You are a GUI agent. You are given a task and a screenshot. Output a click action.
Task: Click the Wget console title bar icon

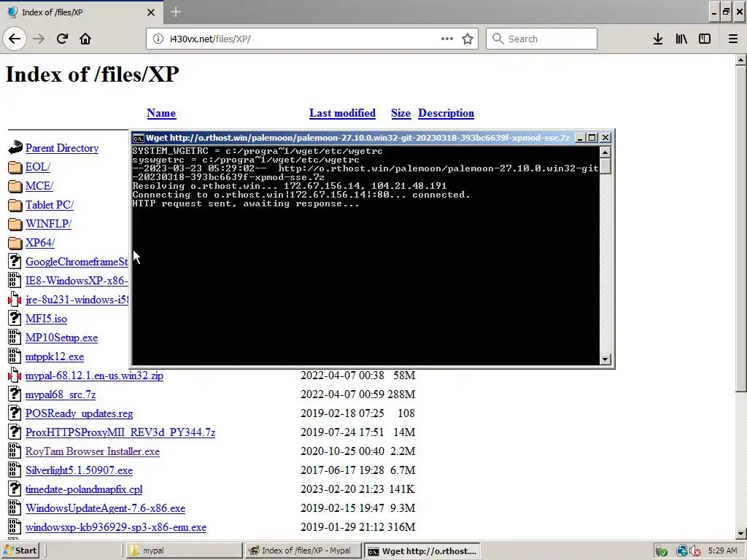(x=138, y=138)
